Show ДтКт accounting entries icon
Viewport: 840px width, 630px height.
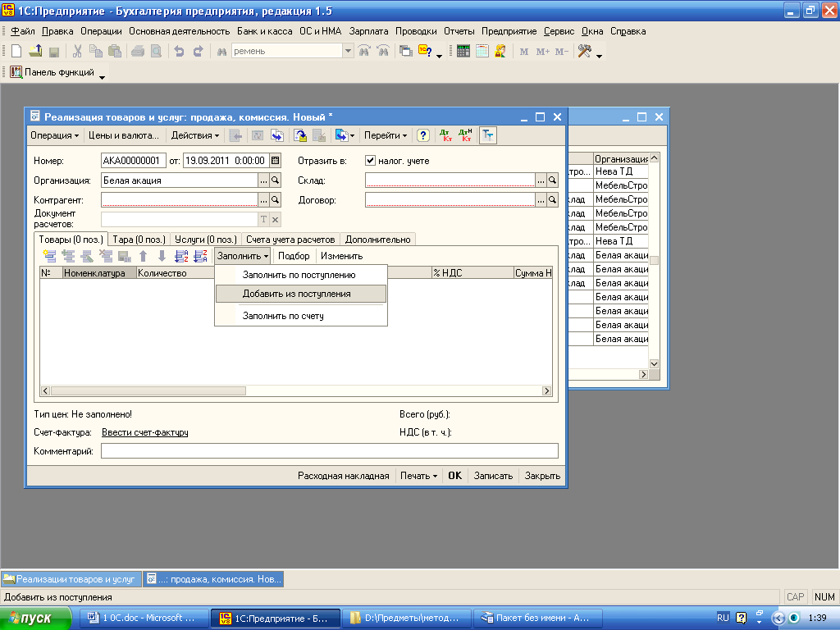pyautogui.click(x=445, y=135)
